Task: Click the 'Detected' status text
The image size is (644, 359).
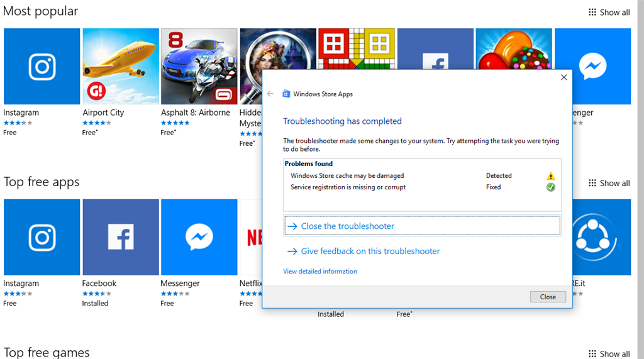Action: pos(499,176)
